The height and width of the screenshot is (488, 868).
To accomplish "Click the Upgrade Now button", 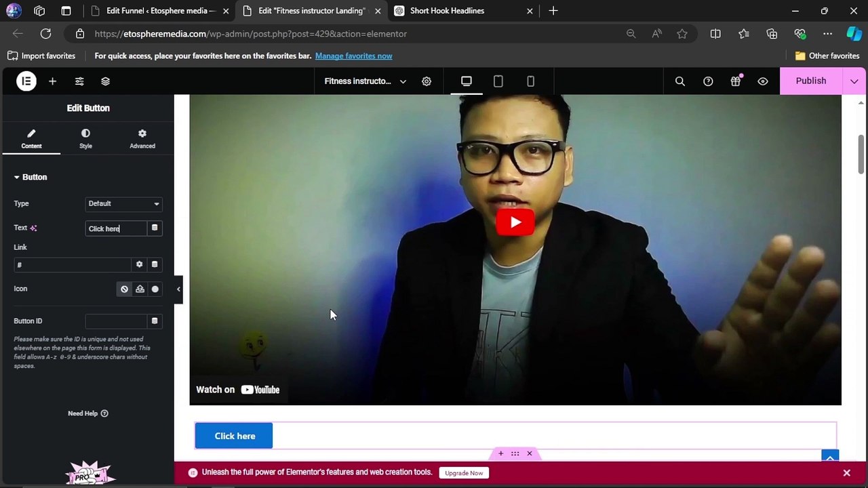I will point(464,473).
